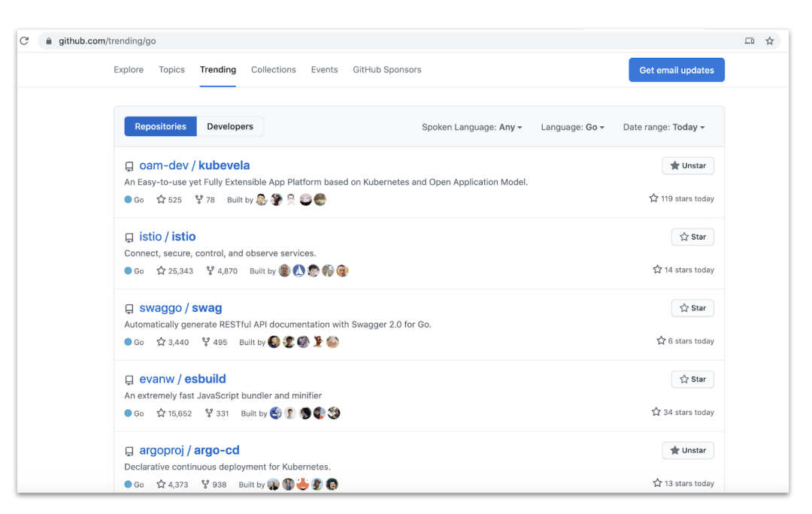This screenshot has width=812, height=514.
Task: View the forks count of kubevela (78)
Action: click(205, 200)
